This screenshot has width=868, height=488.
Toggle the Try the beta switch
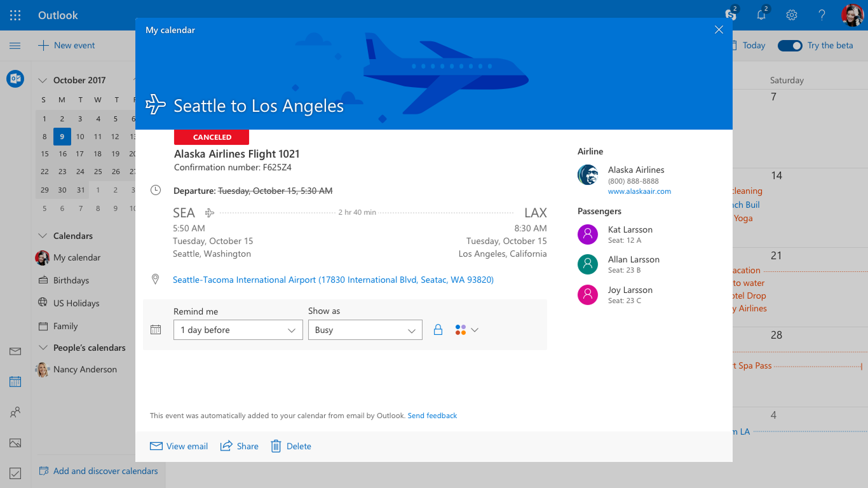pyautogui.click(x=790, y=46)
